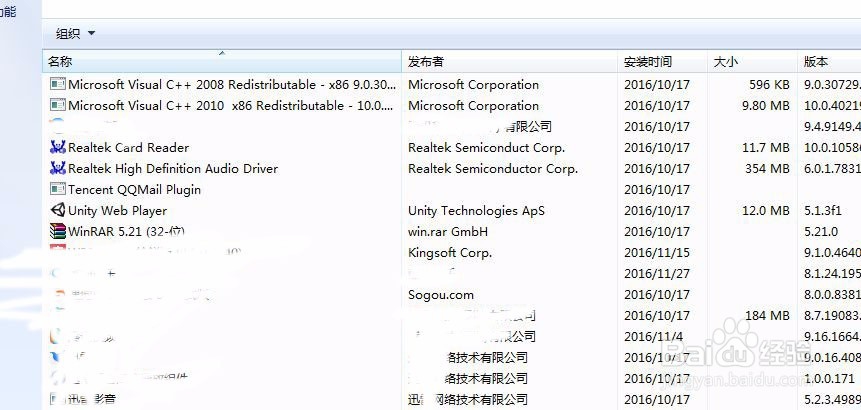Click the 2016/10/17 date in the Unity Web Player row
The height and width of the screenshot is (410, 861).
(x=657, y=211)
